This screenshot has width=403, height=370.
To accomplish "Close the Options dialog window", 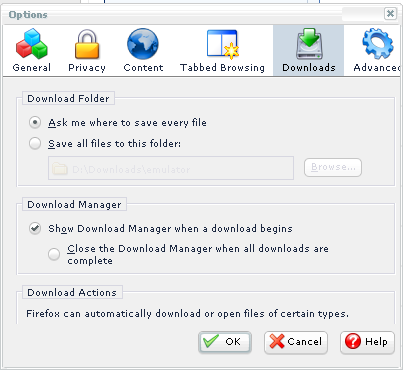I will click(390, 14).
